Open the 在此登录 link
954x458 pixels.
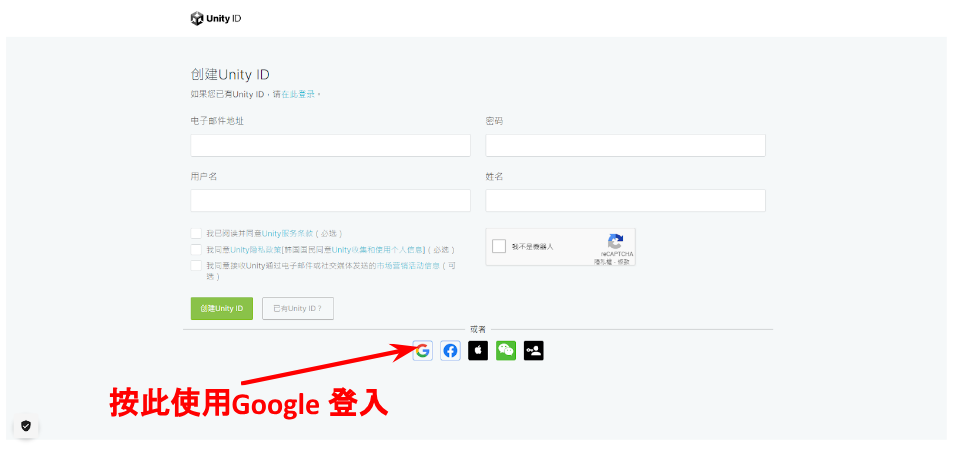click(x=298, y=94)
